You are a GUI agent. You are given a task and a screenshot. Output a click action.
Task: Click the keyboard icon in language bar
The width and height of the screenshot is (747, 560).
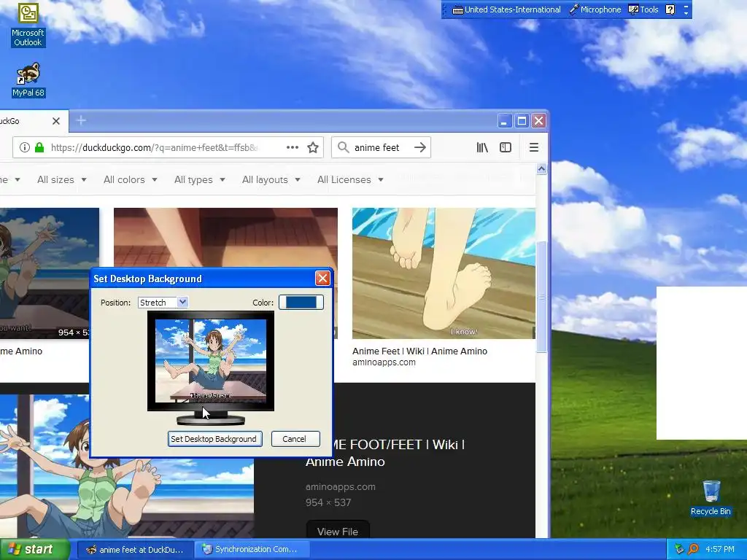click(457, 9)
